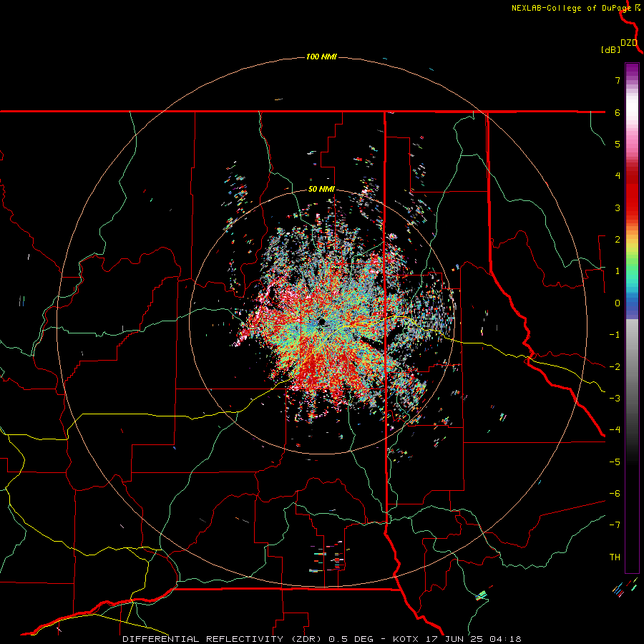This screenshot has width=644, height=644.
Task: Click the NEXLAB-College of DuPage label
Action: (571, 8)
